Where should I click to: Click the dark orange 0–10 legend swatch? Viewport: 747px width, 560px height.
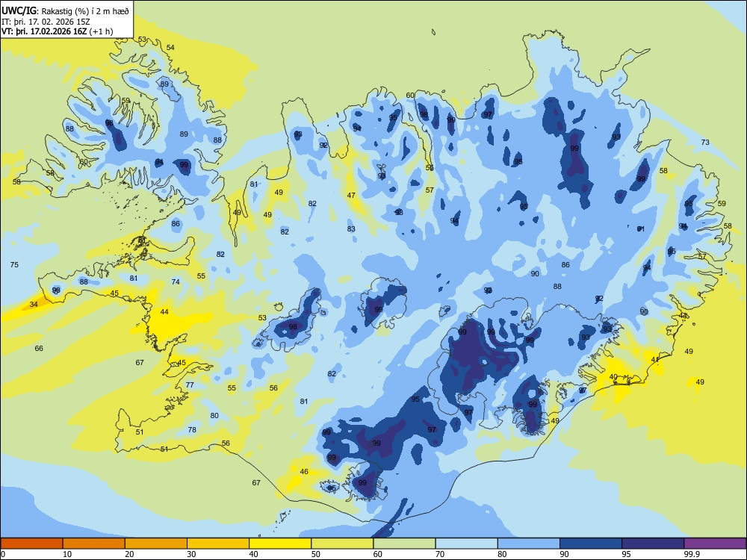[32, 544]
